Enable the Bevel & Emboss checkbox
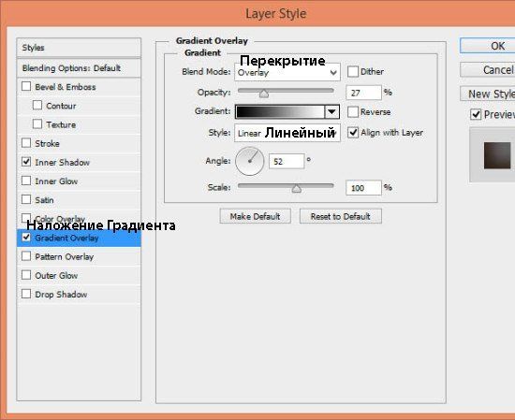This screenshot has height=420, width=515. [26, 86]
